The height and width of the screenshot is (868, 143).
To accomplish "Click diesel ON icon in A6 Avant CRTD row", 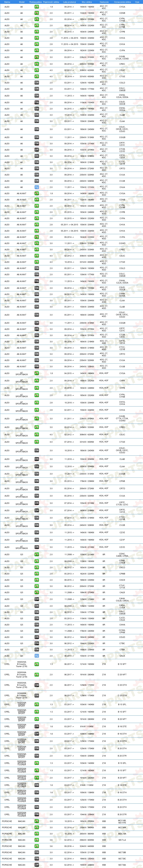I will pos(37,354).
